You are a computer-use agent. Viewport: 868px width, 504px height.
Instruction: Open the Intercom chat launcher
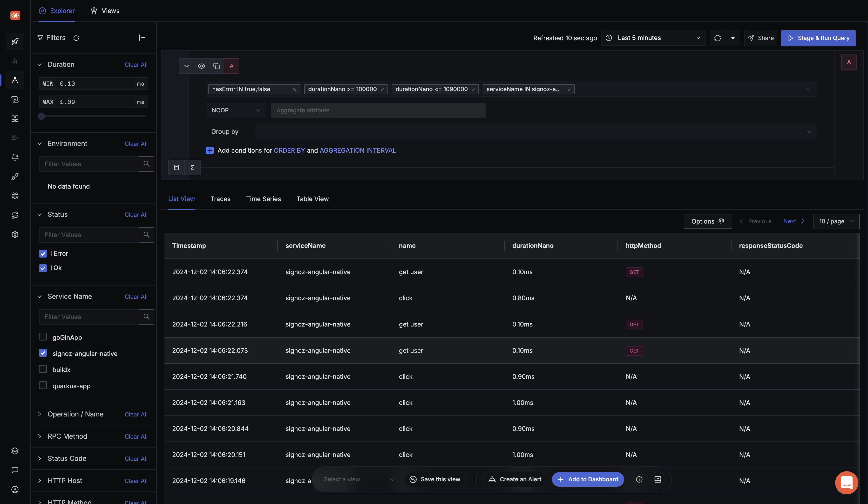click(846, 483)
